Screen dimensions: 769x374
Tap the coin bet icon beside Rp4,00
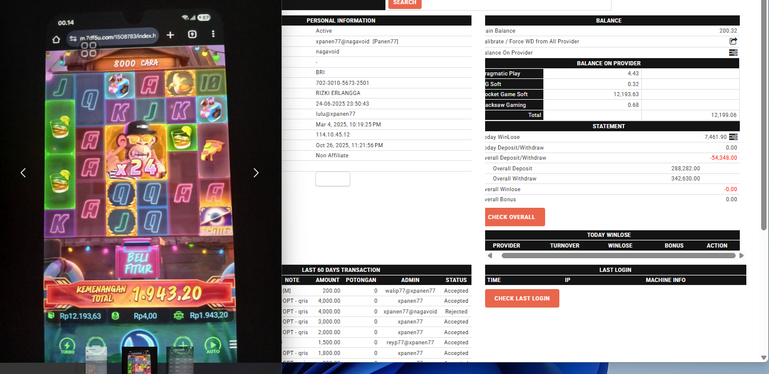pos(115,316)
